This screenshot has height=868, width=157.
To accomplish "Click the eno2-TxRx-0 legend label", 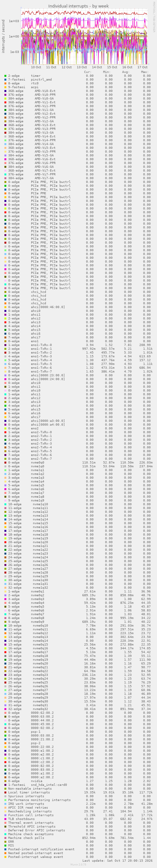I will (41, 432).
